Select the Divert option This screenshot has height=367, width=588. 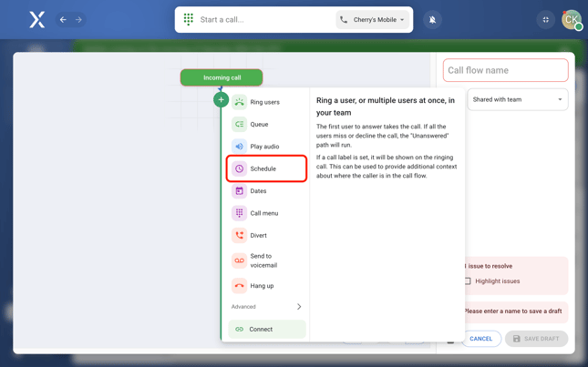(x=266, y=235)
